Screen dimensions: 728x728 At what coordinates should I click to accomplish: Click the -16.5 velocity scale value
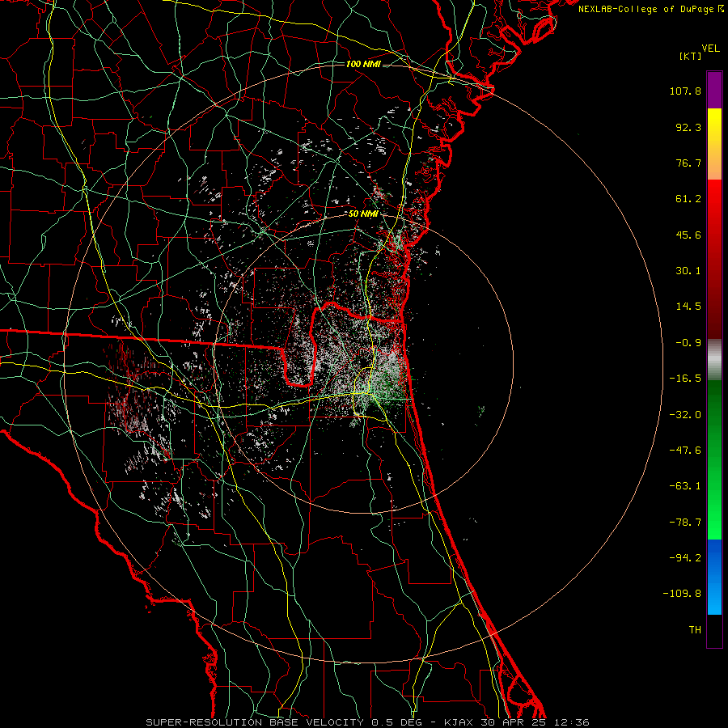[685, 379]
